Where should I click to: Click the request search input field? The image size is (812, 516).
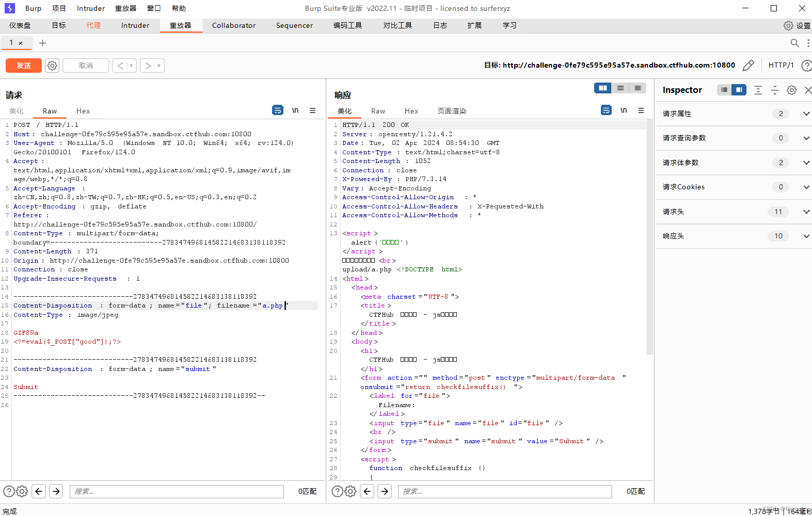coord(177,491)
